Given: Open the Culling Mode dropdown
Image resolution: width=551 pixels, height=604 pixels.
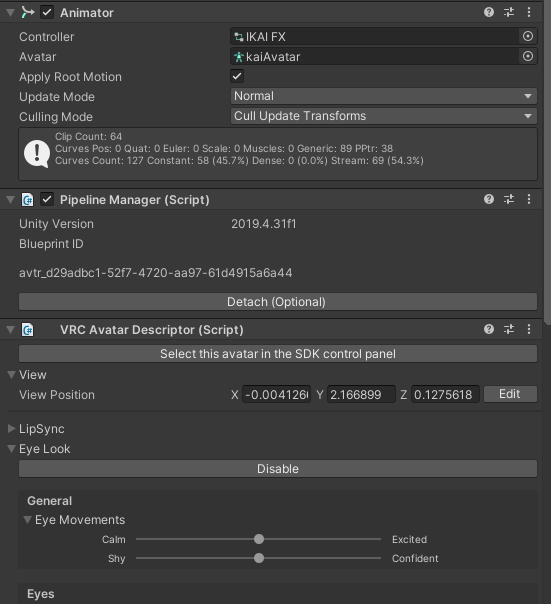Looking at the screenshot, I should [383, 116].
